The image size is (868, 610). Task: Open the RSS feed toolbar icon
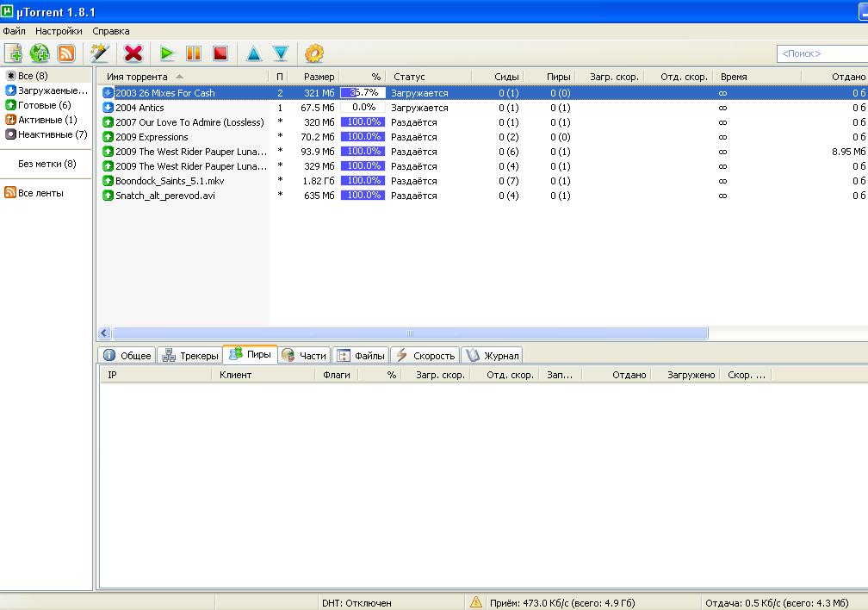66,53
